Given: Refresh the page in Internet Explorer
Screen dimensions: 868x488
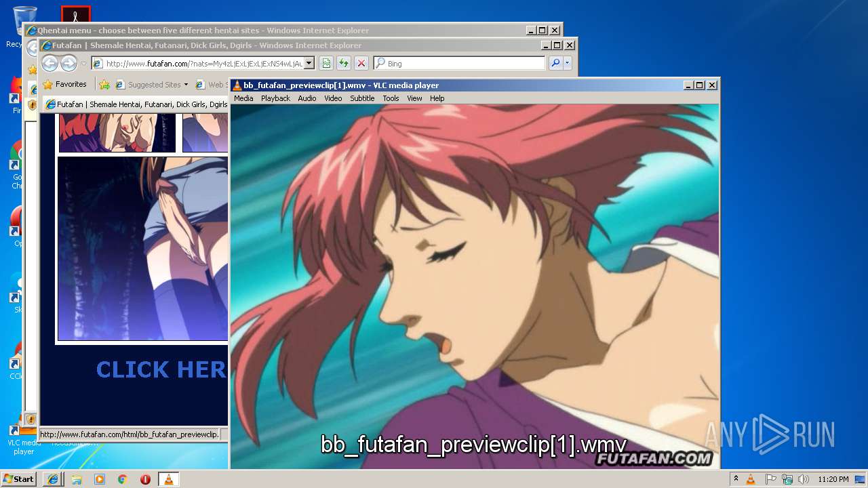Looking at the screenshot, I should pos(344,63).
